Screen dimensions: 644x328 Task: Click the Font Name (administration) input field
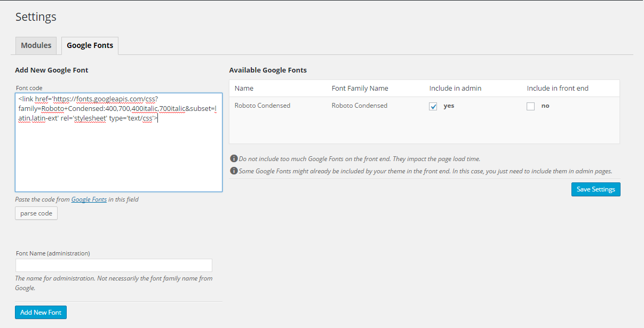click(114, 265)
